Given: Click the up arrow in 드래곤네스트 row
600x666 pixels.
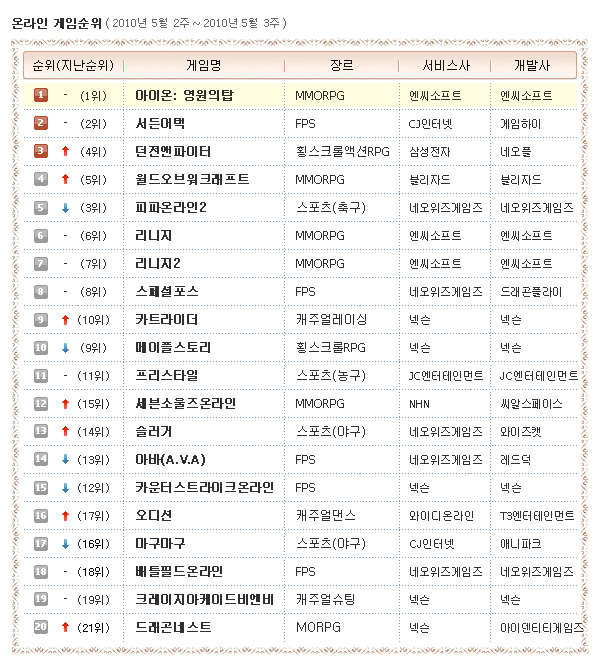Looking at the screenshot, I should pos(65,628).
